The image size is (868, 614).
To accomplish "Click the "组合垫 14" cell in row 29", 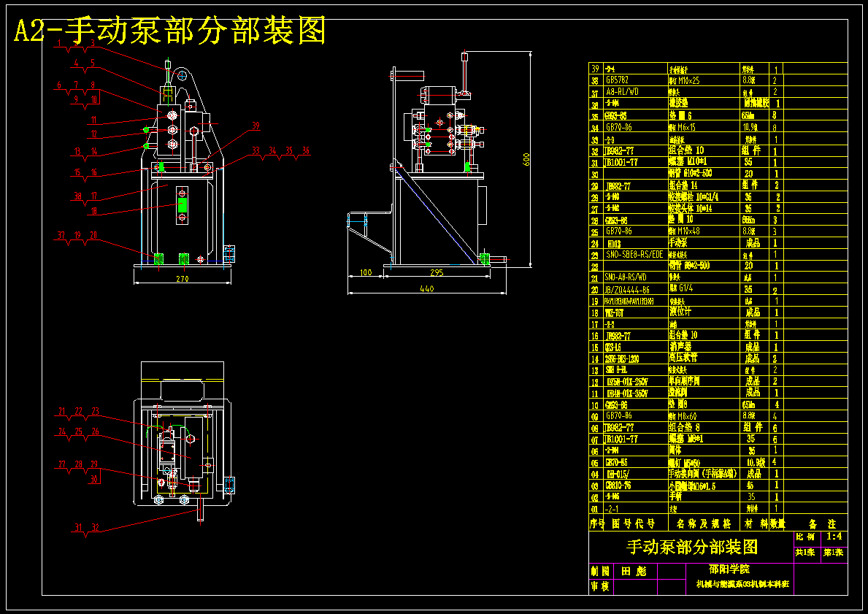I will pos(683,185).
